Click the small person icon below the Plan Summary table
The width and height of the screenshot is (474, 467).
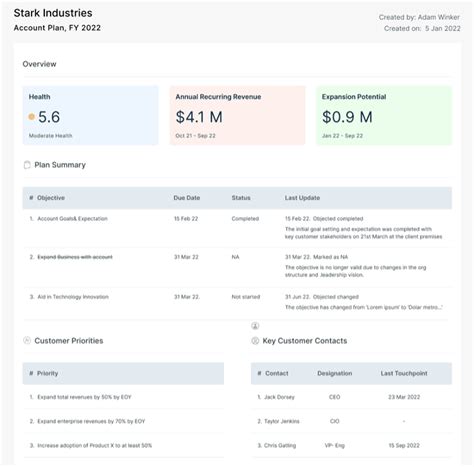pos(255,326)
